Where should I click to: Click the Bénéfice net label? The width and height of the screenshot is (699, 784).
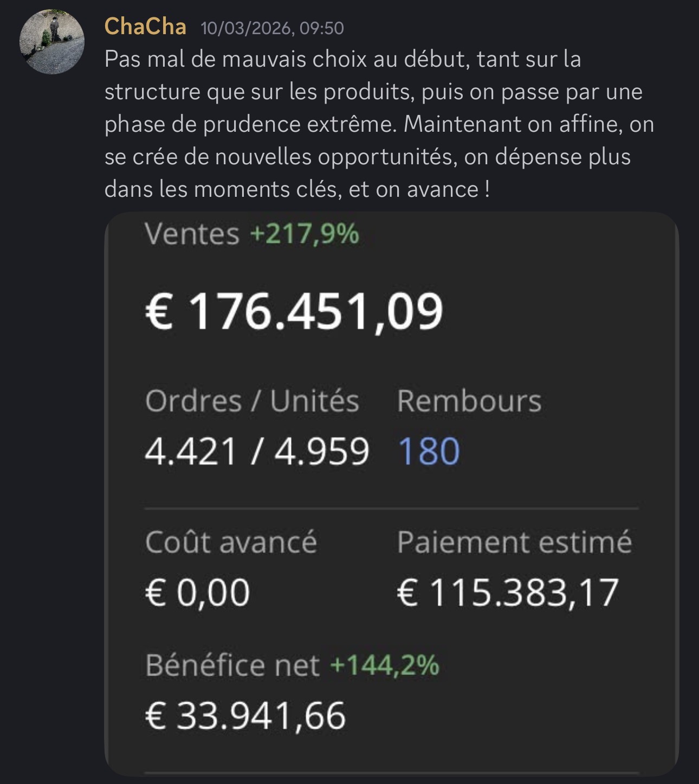click(x=232, y=665)
